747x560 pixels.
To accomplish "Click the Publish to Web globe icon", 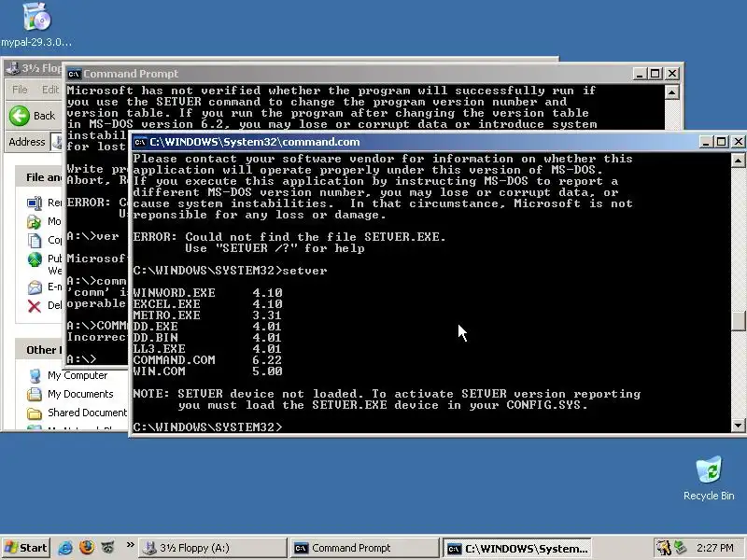I will click(x=35, y=259).
